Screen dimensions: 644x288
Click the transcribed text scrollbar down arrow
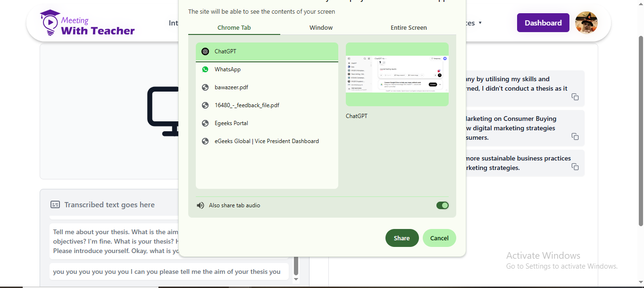(x=296, y=279)
